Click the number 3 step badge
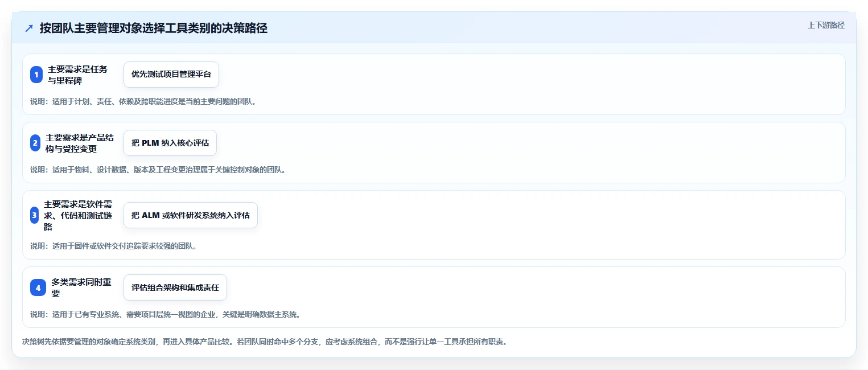This screenshot has width=868, height=370. (34, 215)
